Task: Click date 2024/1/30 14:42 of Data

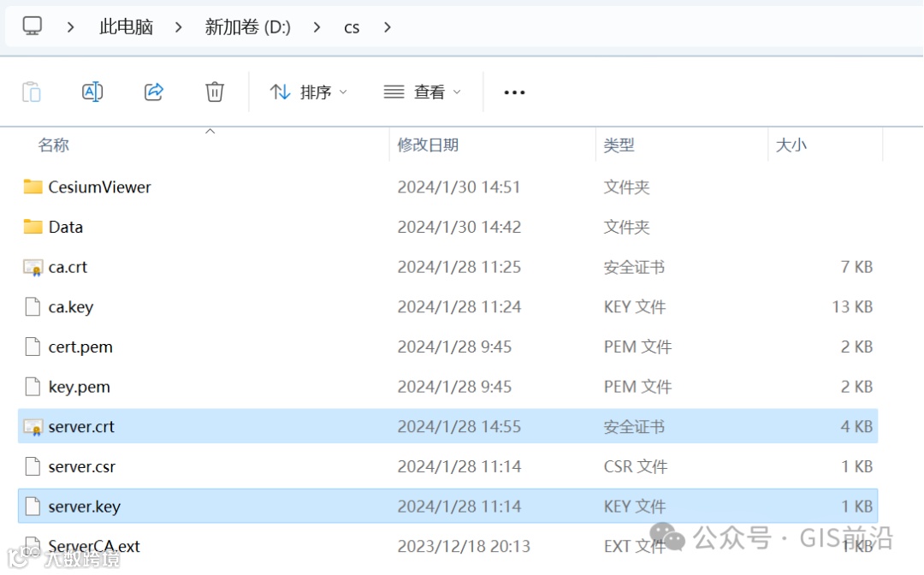Action: 459,228
